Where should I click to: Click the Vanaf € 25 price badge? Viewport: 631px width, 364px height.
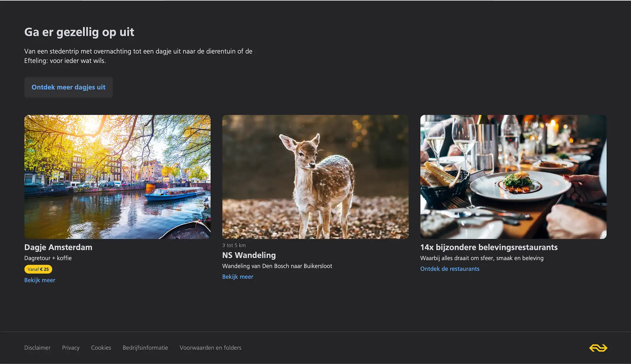click(38, 269)
